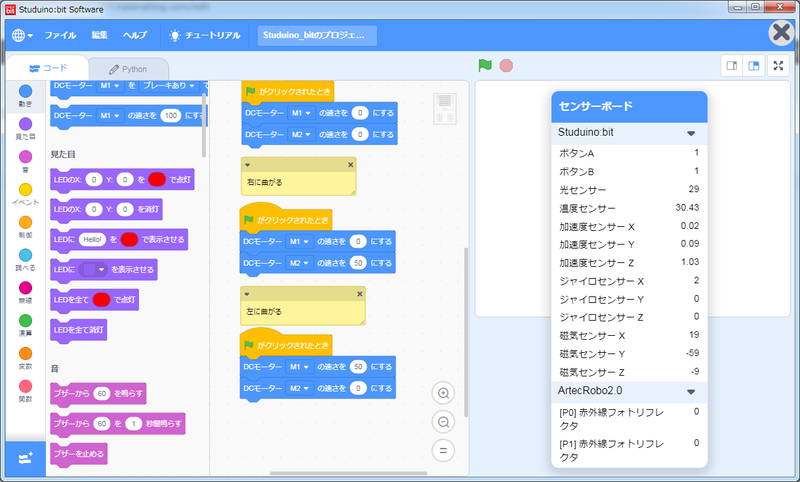Click the green flag run button
Screen dimensions: 800x482
point(485,65)
